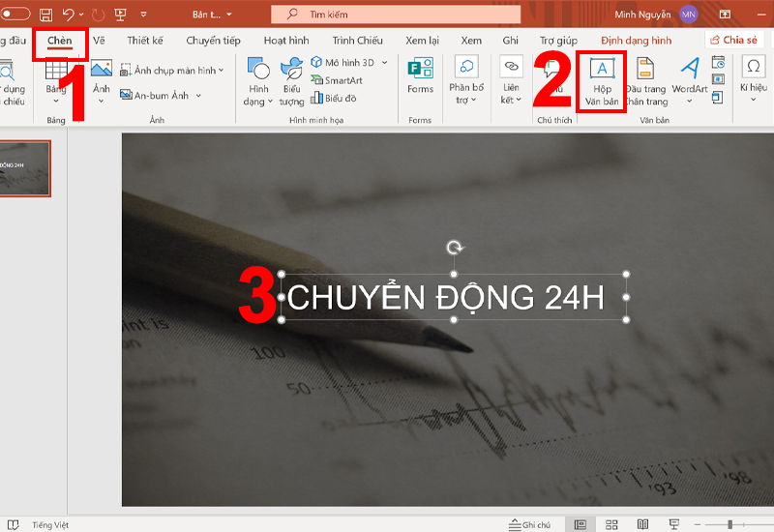
Task: Open the Kí hiệu symbols dropdown
Action: (754, 80)
